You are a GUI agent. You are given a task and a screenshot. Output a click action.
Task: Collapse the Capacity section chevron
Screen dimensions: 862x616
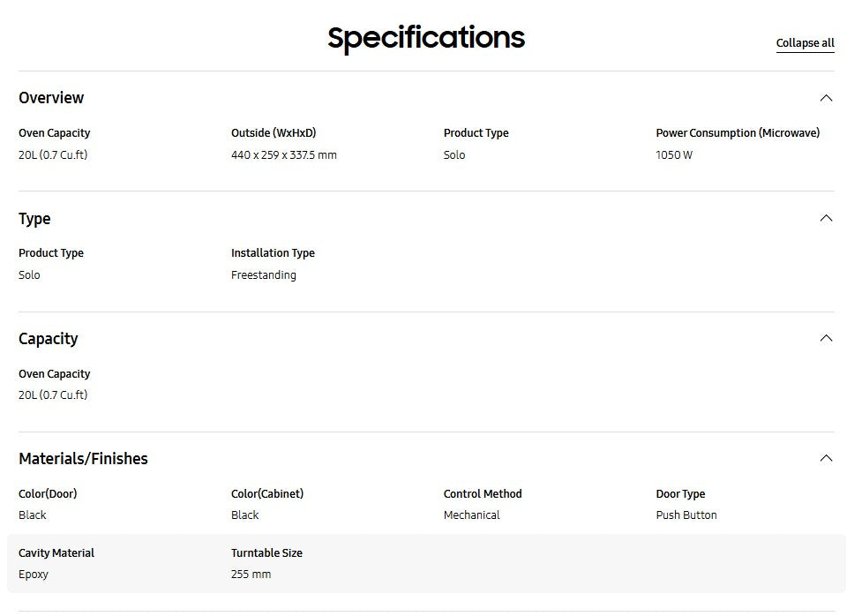click(x=826, y=338)
